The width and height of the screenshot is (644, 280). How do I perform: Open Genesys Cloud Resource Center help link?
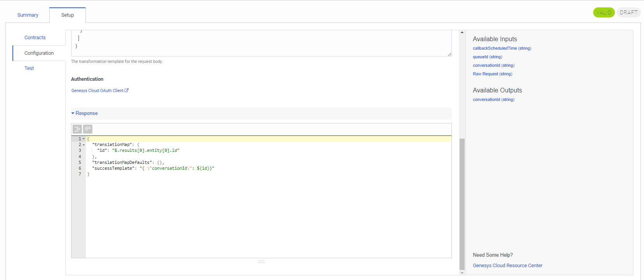507,266
